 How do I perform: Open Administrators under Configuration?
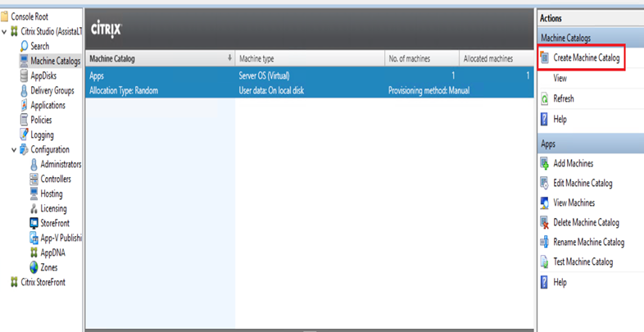click(x=61, y=164)
